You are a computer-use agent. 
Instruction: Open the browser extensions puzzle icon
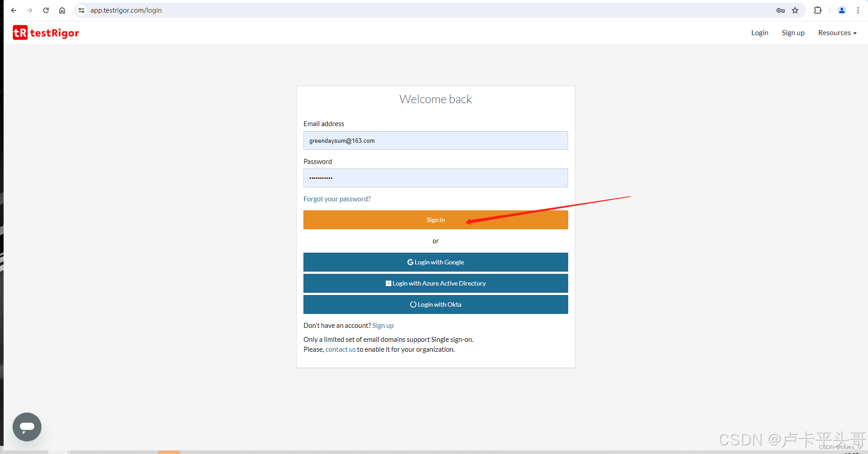tap(818, 10)
